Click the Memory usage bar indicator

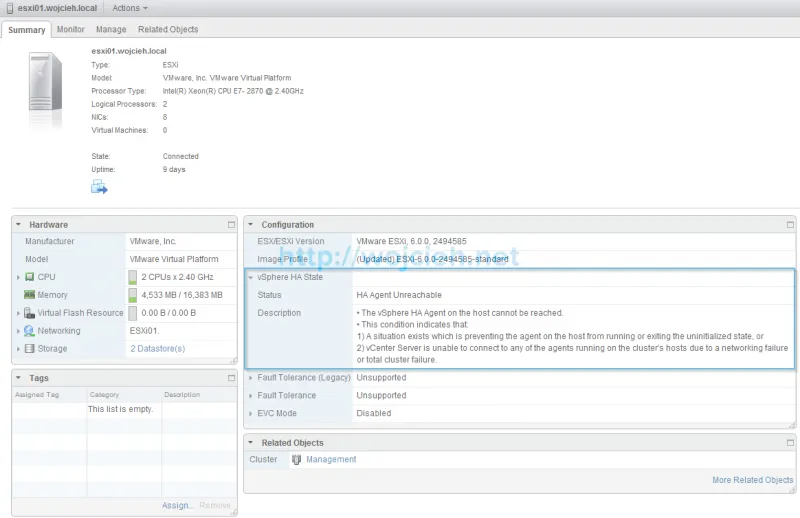tap(133, 295)
